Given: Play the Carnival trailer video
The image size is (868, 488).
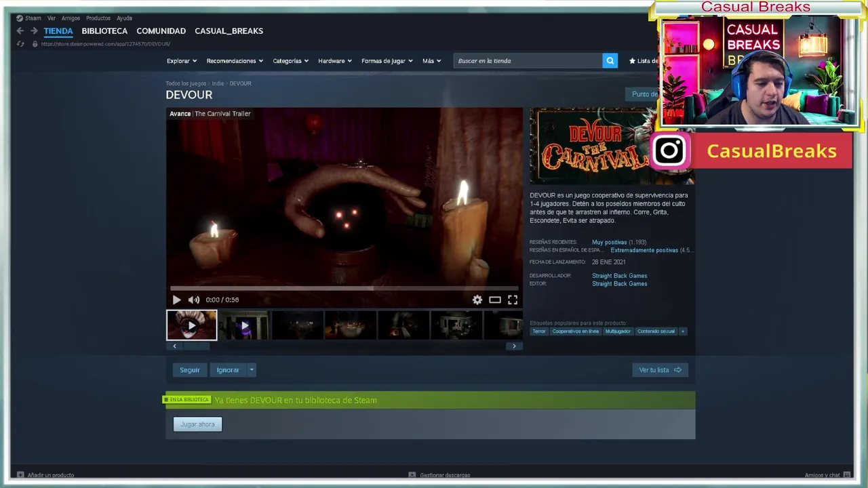Looking at the screenshot, I should click(x=176, y=300).
